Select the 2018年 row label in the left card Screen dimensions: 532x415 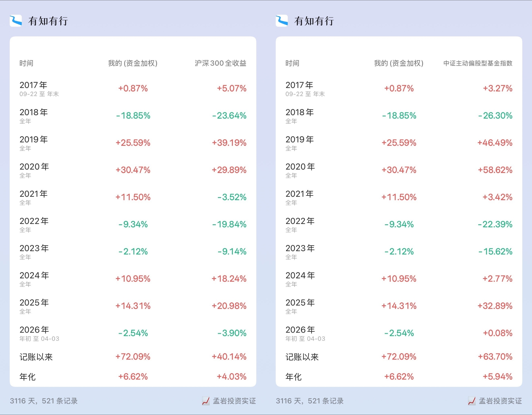click(x=34, y=112)
